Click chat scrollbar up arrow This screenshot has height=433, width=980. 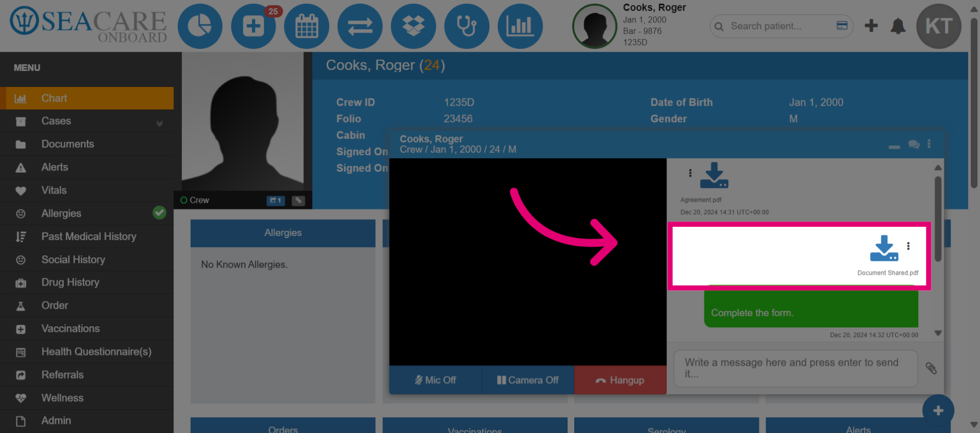(x=938, y=167)
